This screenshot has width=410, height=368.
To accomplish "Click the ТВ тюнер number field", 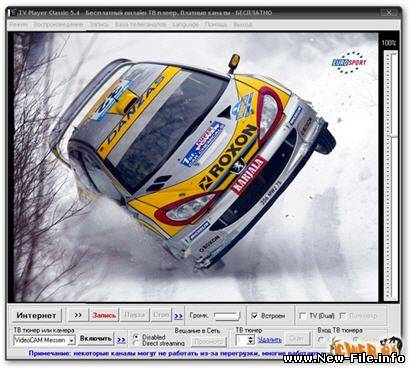I will click(x=241, y=340).
